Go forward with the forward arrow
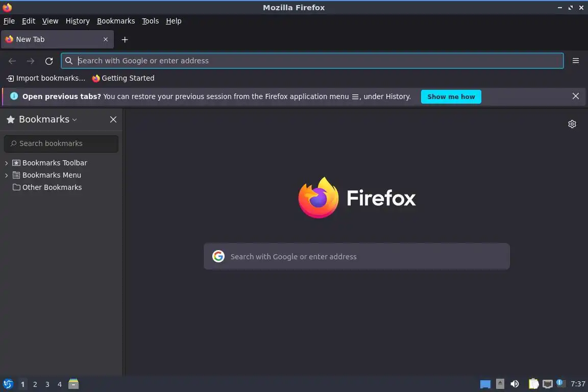The width and height of the screenshot is (588, 392). click(x=31, y=61)
